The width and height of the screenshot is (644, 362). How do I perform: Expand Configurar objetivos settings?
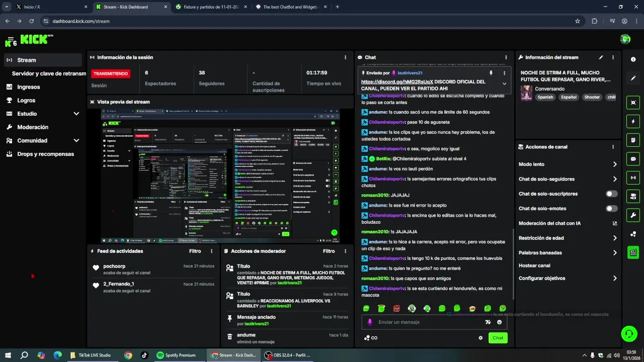615,278
